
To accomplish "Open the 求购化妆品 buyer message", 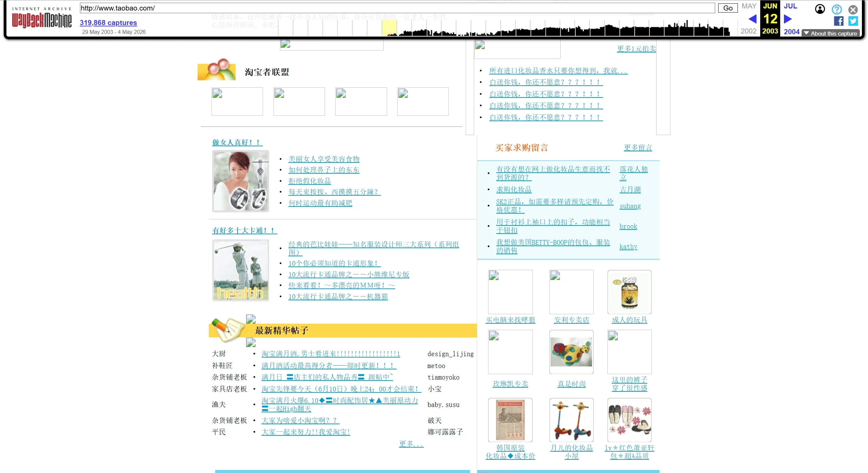I will click(513, 190).
